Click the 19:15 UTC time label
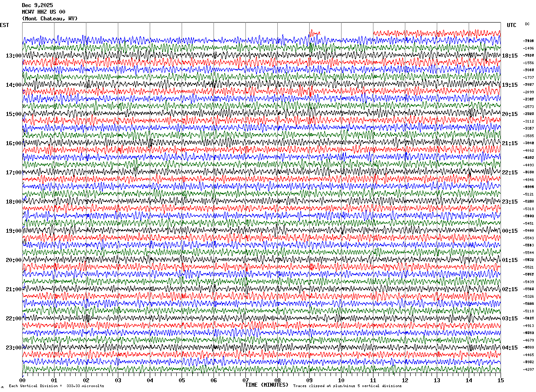The image size is (536, 392). click(x=510, y=85)
